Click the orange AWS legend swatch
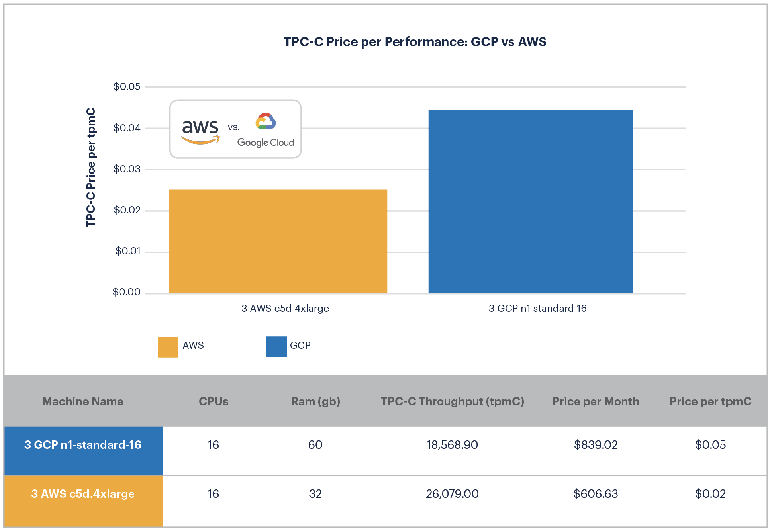Image resolution: width=772 pixels, height=532 pixels. pyautogui.click(x=168, y=347)
